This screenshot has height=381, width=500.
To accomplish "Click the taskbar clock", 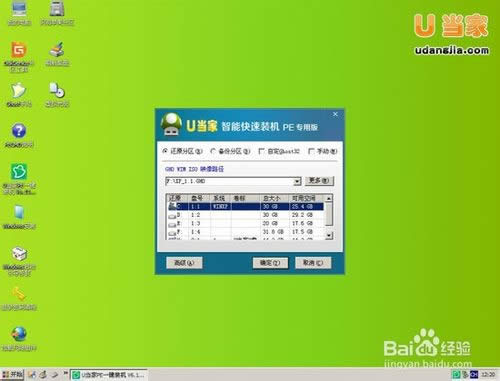I will [x=488, y=375].
